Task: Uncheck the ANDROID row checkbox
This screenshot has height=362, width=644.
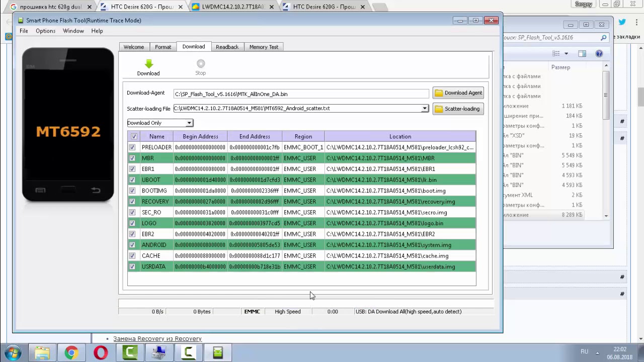Action: point(132,245)
